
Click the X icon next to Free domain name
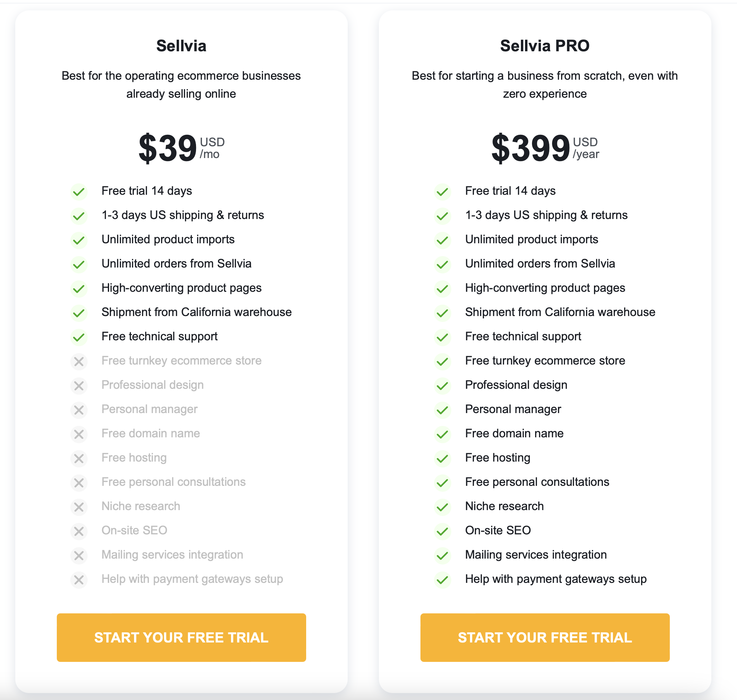pyautogui.click(x=79, y=434)
